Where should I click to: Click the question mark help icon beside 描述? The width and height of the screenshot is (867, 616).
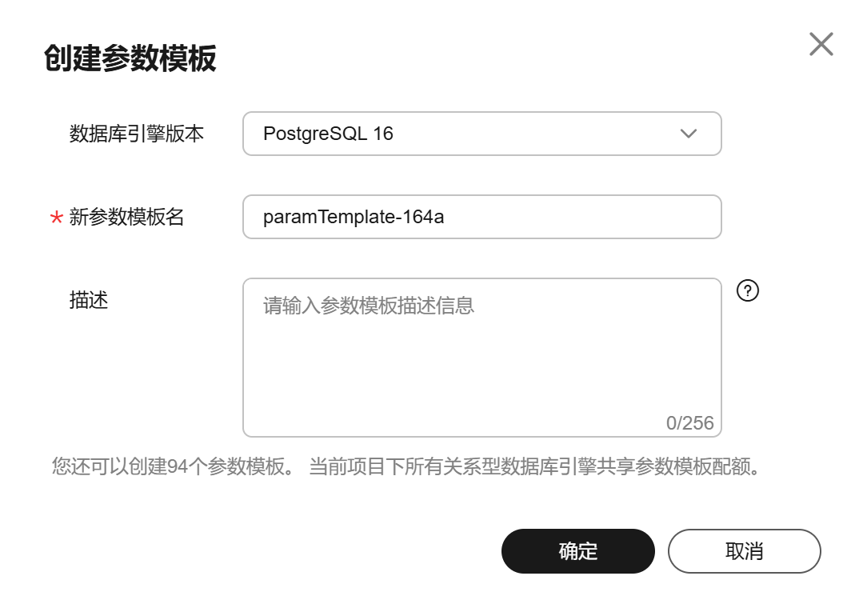click(x=748, y=290)
